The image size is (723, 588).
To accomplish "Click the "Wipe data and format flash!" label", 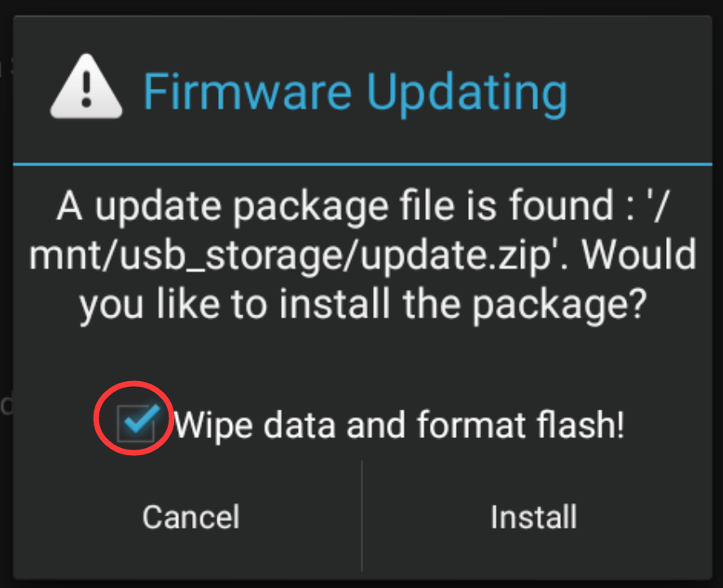I will coord(399,424).
